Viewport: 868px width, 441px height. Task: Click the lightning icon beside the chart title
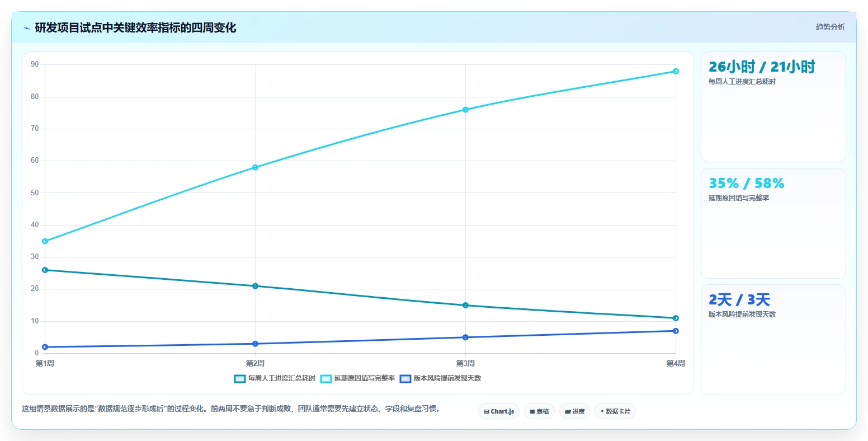[x=26, y=28]
